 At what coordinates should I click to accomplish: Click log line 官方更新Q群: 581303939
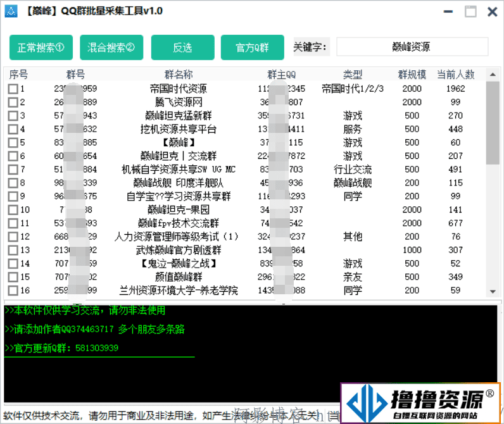tap(61, 348)
